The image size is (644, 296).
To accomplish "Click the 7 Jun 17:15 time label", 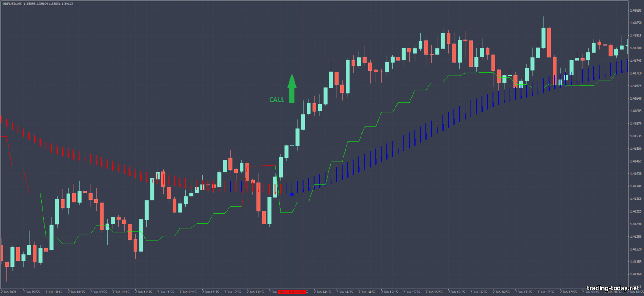I will (x=523, y=292).
